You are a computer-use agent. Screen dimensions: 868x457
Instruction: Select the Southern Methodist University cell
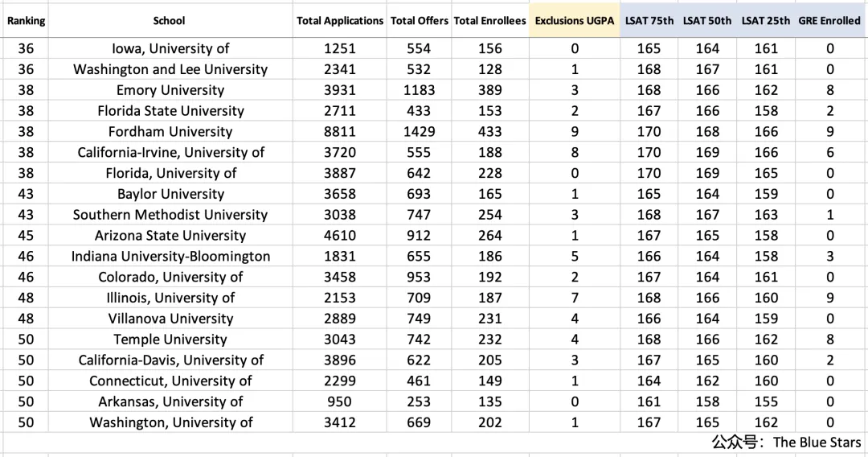(170, 215)
